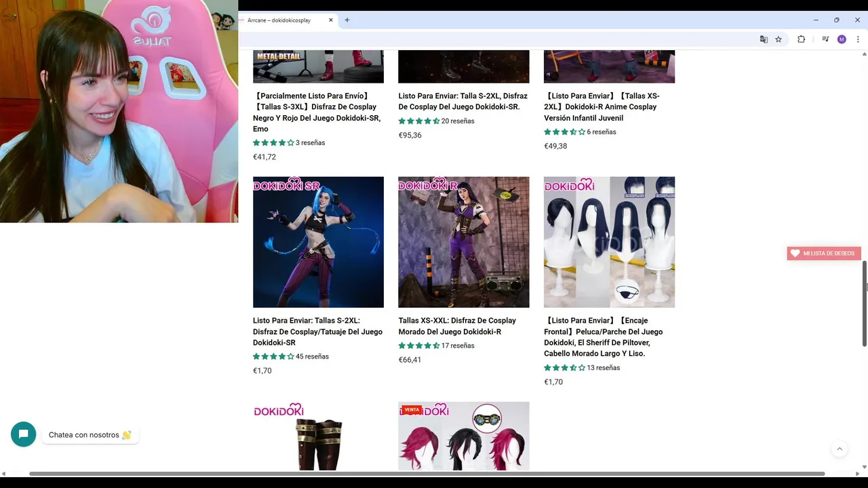
Task: Click the '13 reseñas' star rating
Action: (x=582, y=368)
